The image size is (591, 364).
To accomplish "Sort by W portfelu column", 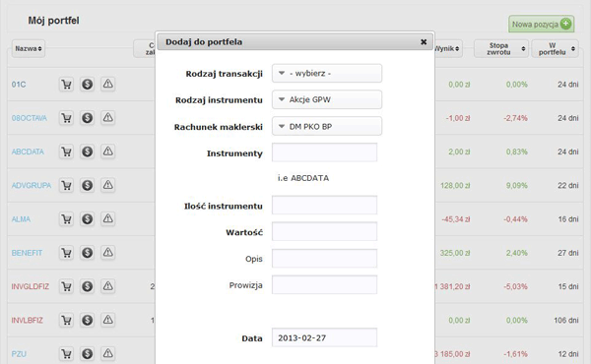I will coord(555,48).
